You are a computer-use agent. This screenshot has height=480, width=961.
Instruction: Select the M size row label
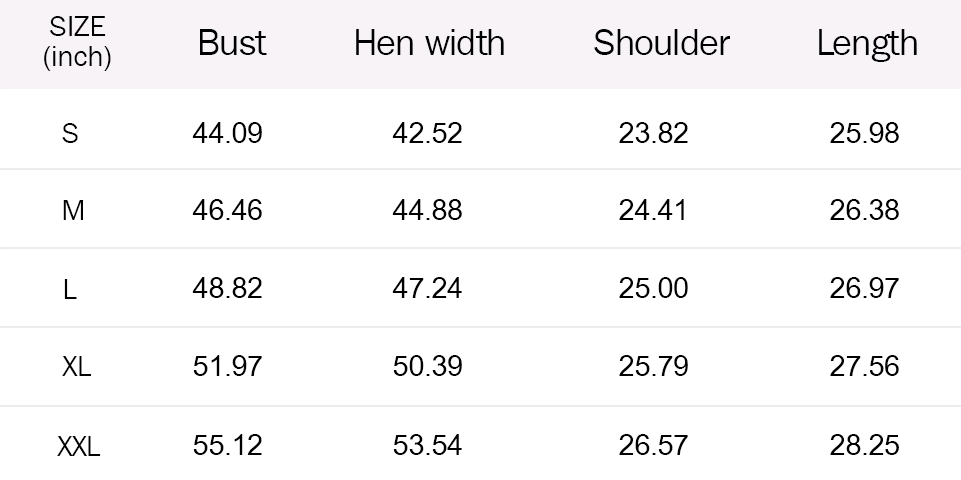(x=73, y=211)
